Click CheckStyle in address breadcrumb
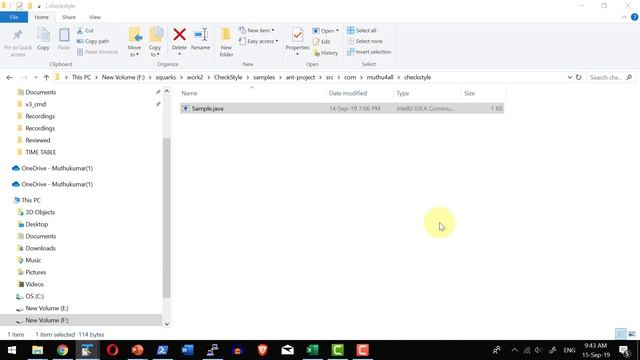The image size is (640, 360). [x=228, y=77]
